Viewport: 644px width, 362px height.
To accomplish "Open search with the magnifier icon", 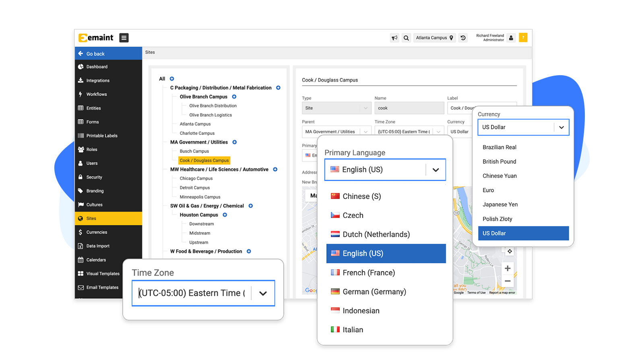I will click(x=406, y=38).
